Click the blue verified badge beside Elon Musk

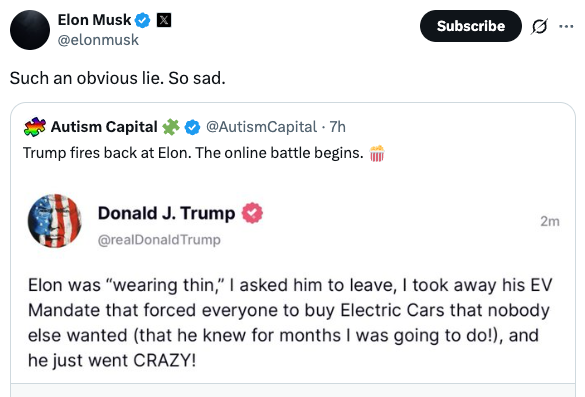pos(143,20)
